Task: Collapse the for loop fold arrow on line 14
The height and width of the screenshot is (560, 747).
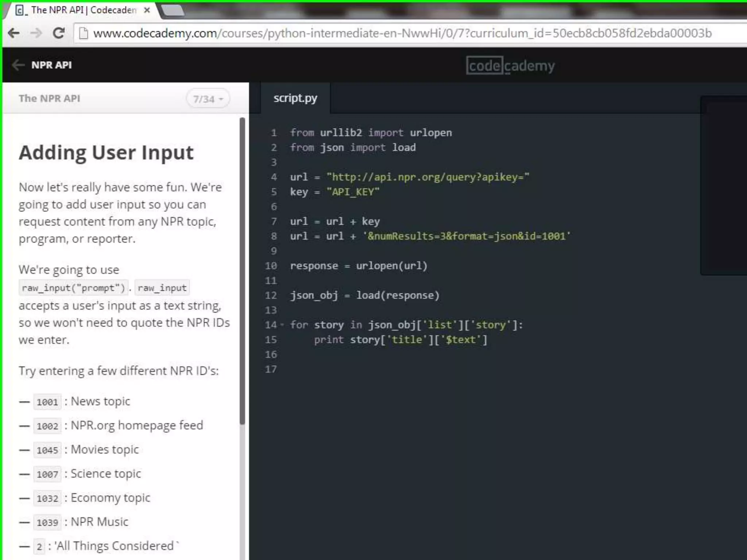Action: point(282,324)
